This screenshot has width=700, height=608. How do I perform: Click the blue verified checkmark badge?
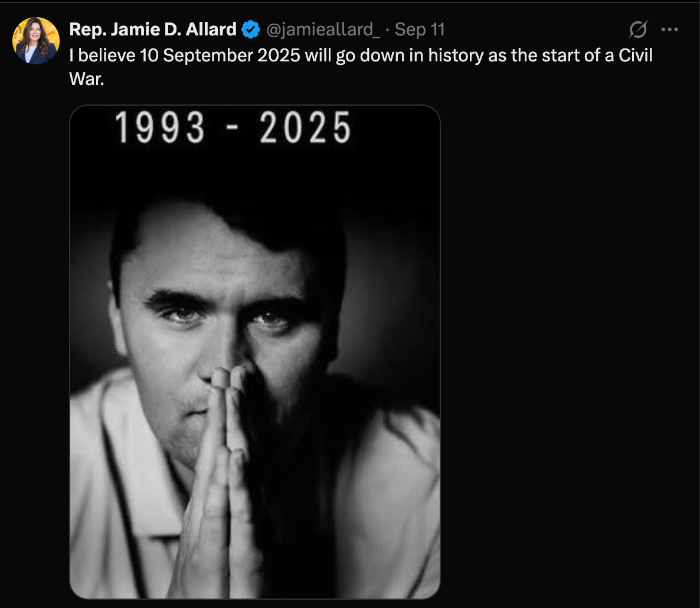[251, 30]
